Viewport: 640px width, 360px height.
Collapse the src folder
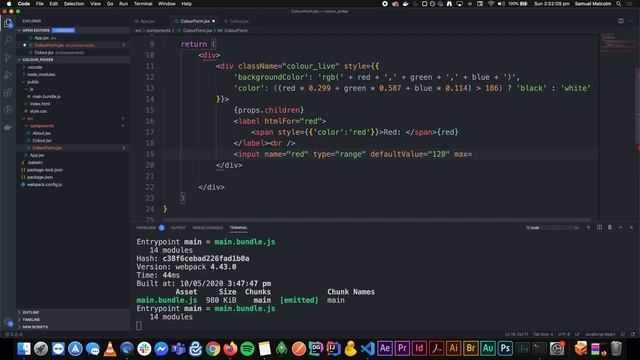(30, 118)
